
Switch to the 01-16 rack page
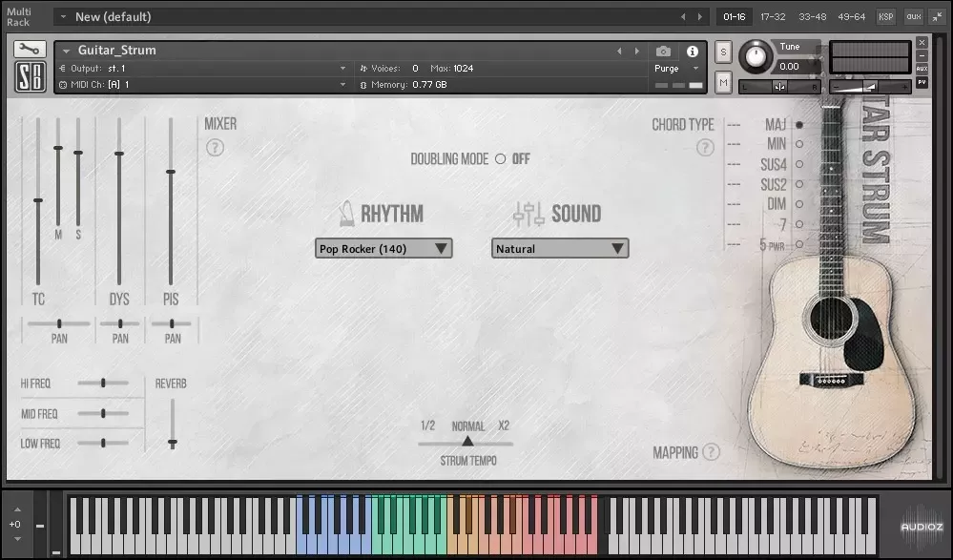pyautogui.click(x=735, y=17)
